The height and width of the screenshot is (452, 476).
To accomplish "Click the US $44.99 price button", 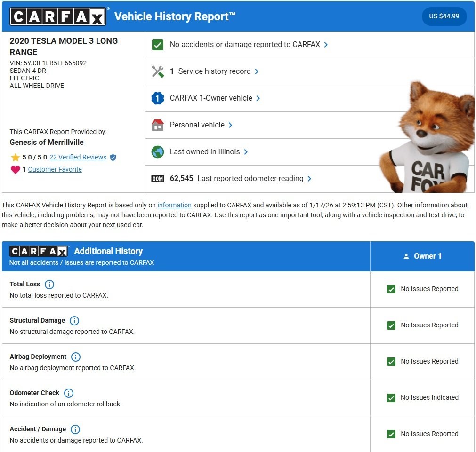I will pyautogui.click(x=444, y=16).
